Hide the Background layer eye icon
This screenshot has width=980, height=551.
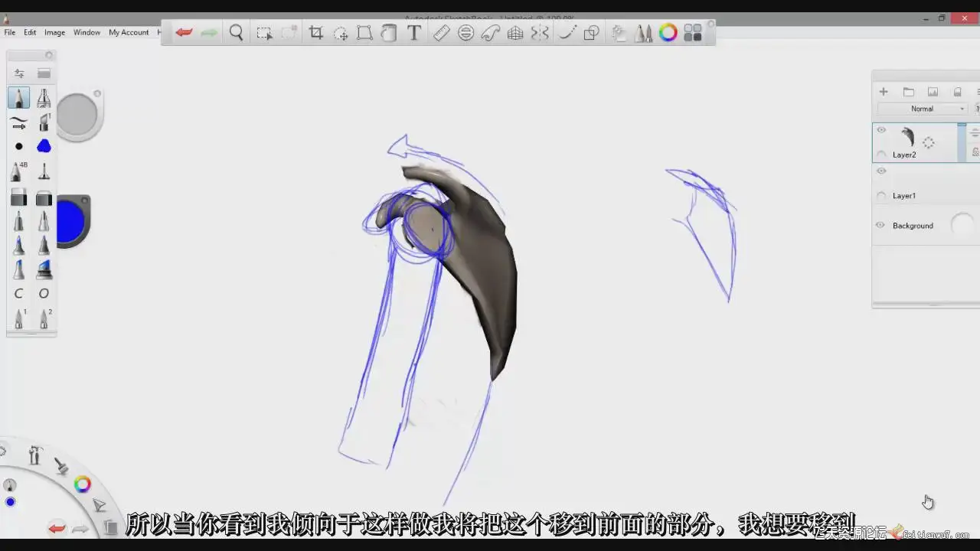point(880,225)
